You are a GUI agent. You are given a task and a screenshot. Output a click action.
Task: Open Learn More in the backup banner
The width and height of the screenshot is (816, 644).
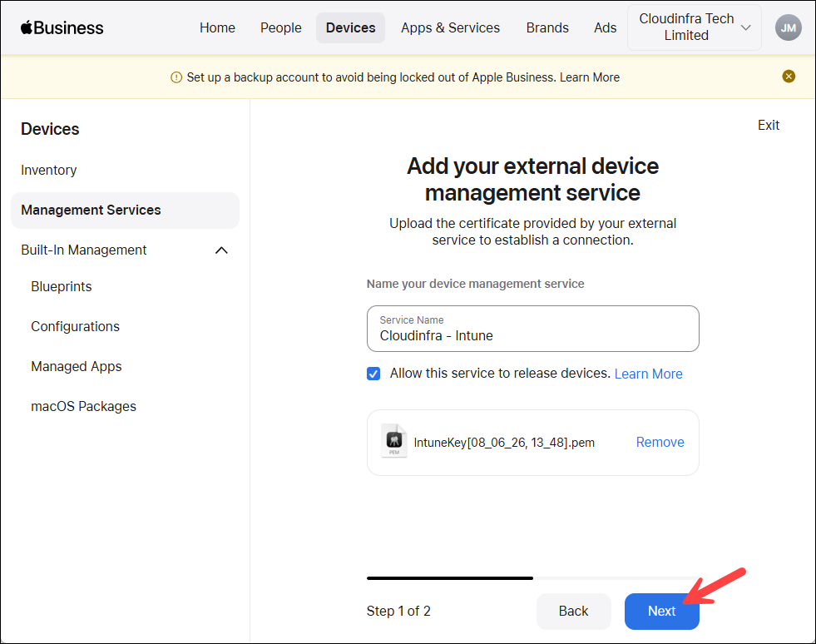click(x=590, y=77)
